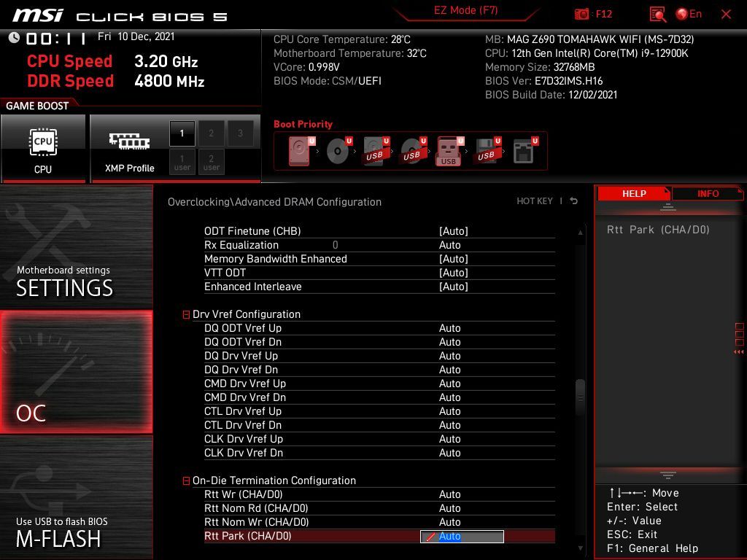Enable Game Boost CPU button

click(x=43, y=148)
